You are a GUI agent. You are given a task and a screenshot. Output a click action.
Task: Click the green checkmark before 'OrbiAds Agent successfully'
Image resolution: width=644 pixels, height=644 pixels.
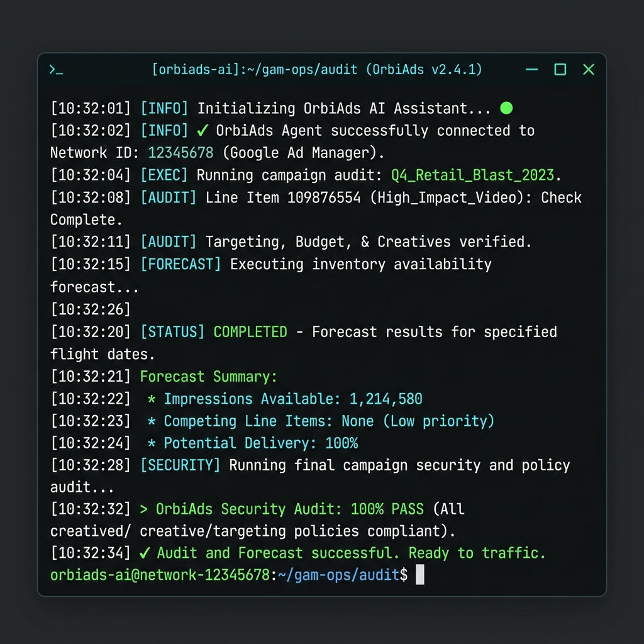click(203, 131)
